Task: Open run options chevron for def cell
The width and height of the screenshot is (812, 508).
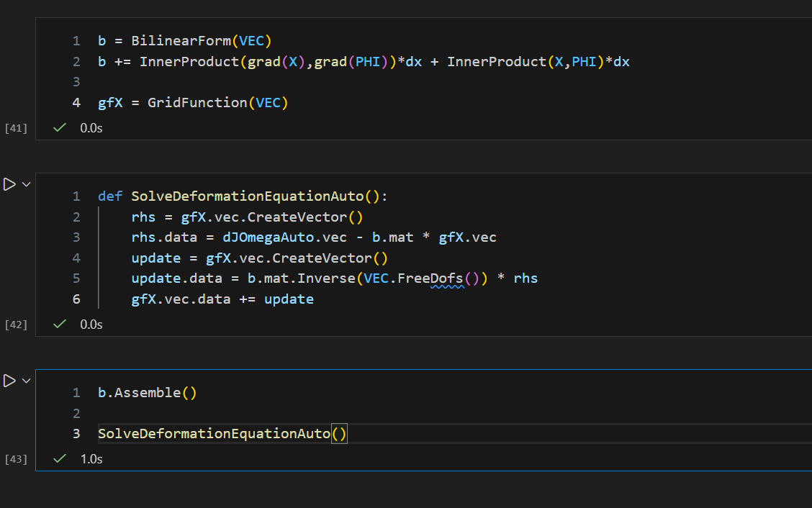Action: point(27,185)
